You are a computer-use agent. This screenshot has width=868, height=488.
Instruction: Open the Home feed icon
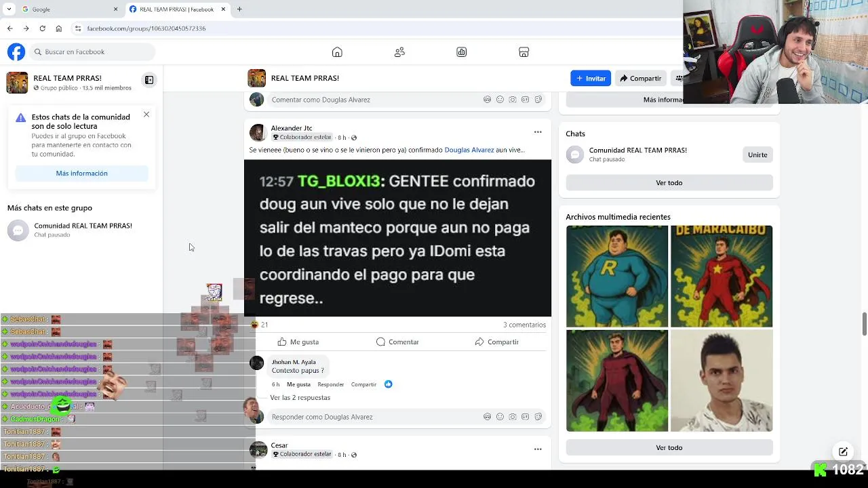click(x=337, y=52)
